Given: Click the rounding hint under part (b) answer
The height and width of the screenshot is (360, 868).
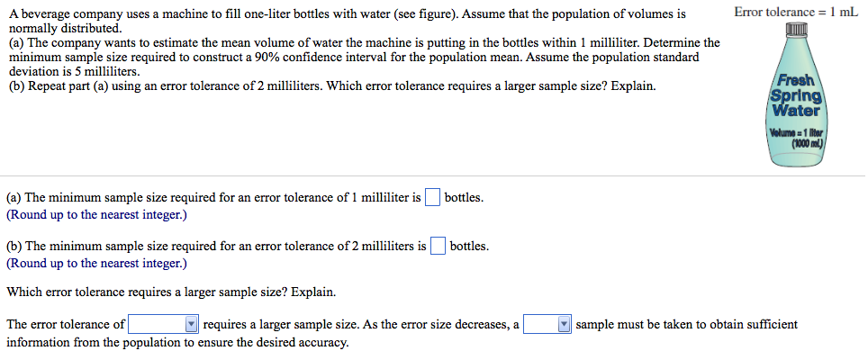Looking at the screenshot, I should [96, 263].
